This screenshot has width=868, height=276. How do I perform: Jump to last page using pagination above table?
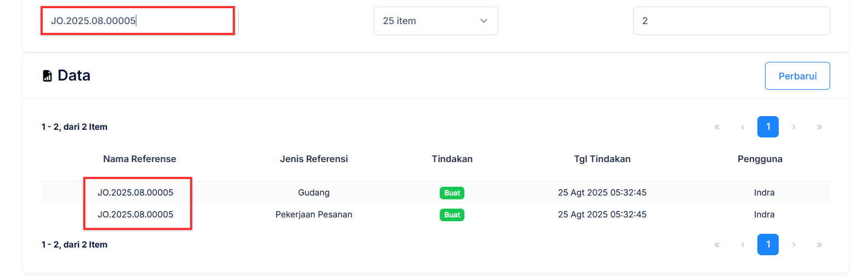point(819,127)
